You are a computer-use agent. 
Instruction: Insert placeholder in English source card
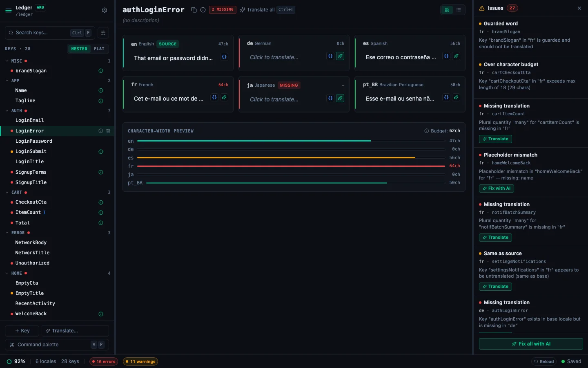(224, 57)
